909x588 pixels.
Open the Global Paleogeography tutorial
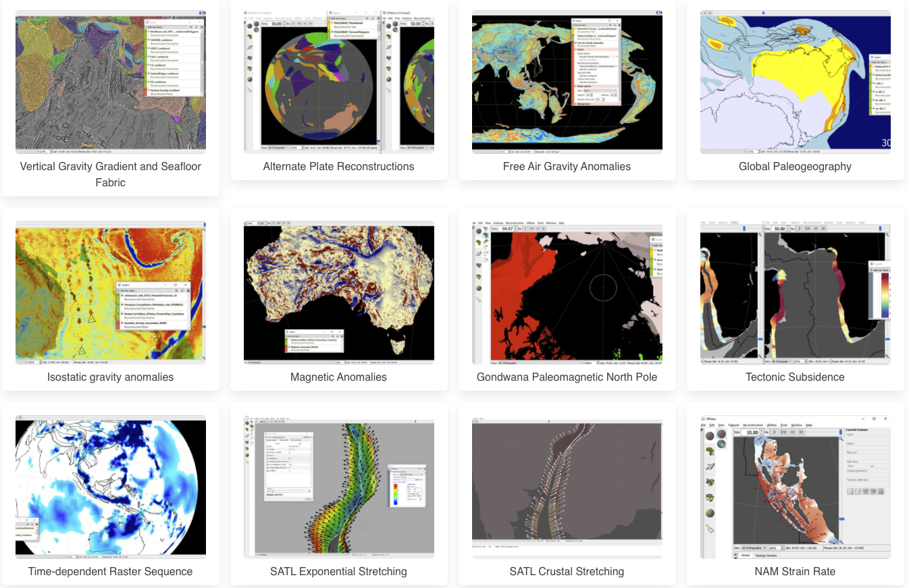[794, 167]
